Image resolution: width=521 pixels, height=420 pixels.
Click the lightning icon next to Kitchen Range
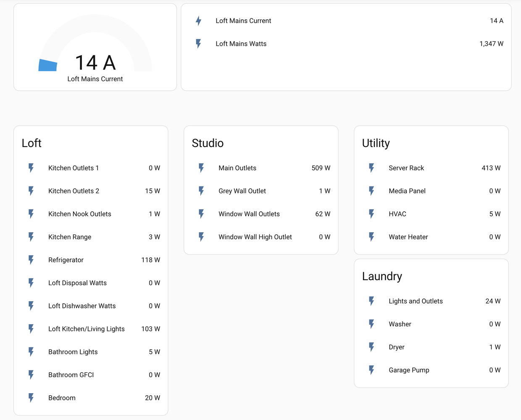[31, 237]
